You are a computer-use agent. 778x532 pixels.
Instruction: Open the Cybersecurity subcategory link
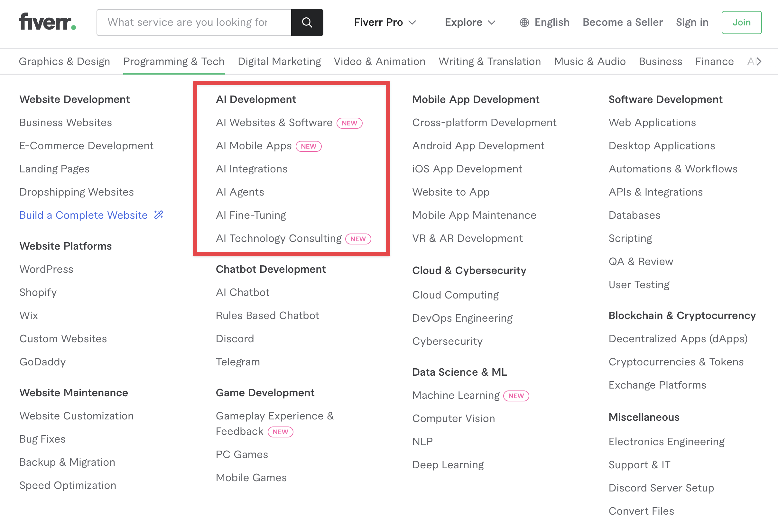click(x=447, y=341)
